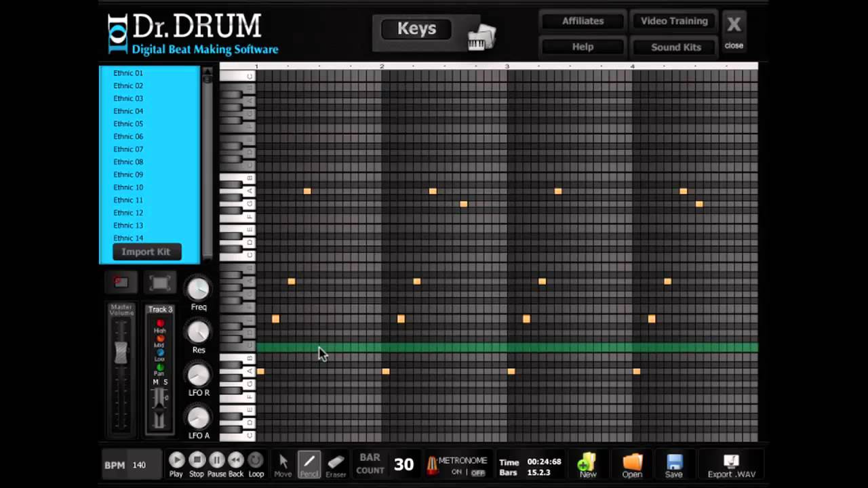Click the Dr. Drum logo
868x488 pixels.
coord(193,34)
